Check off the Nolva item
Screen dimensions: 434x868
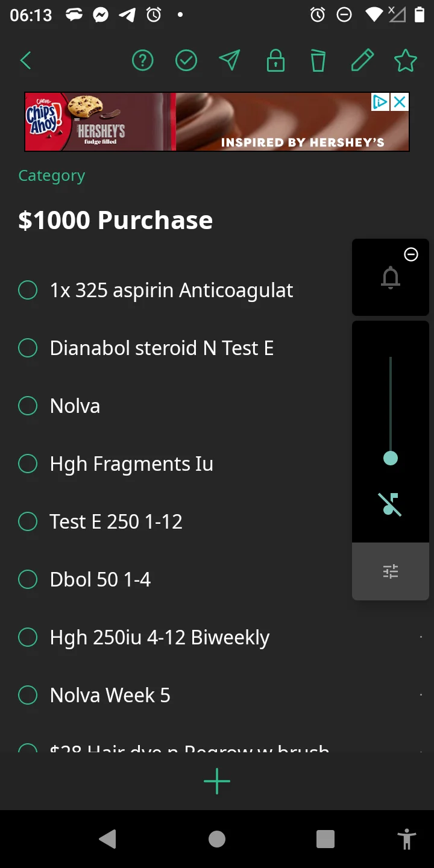pyautogui.click(x=28, y=406)
